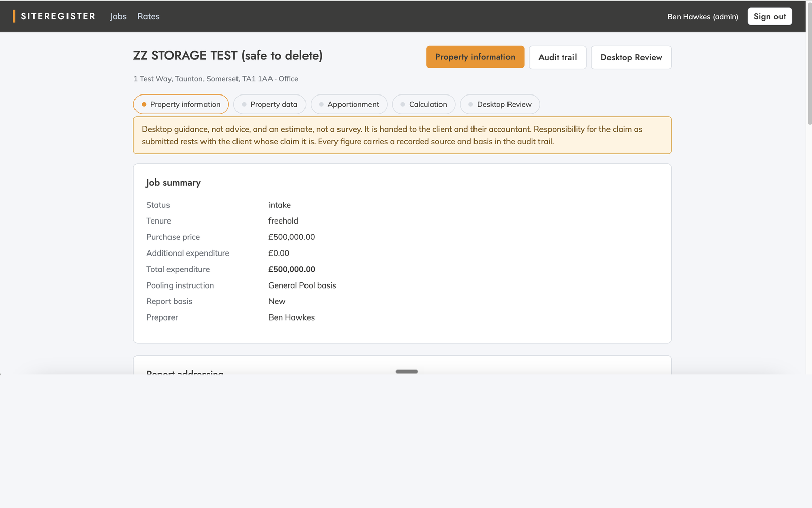Switch to the Calculation tab
The height and width of the screenshot is (508, 812).
pyautogui.click(x=424, y=104)
